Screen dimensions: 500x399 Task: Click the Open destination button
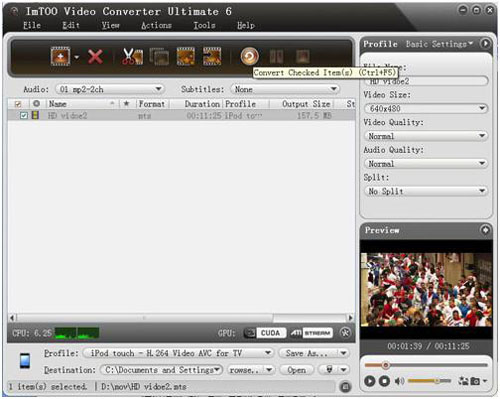(x=296, y=370)
